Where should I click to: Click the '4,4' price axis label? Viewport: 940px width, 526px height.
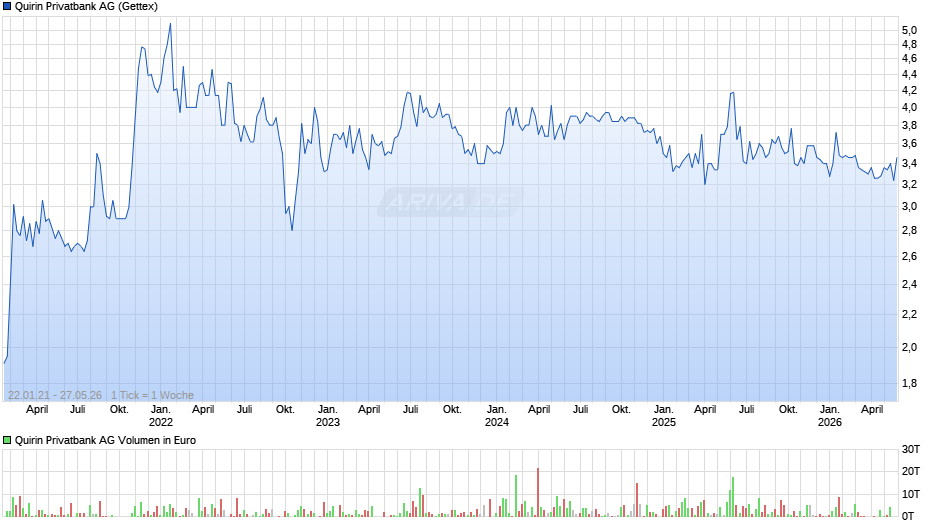(909, 74)
